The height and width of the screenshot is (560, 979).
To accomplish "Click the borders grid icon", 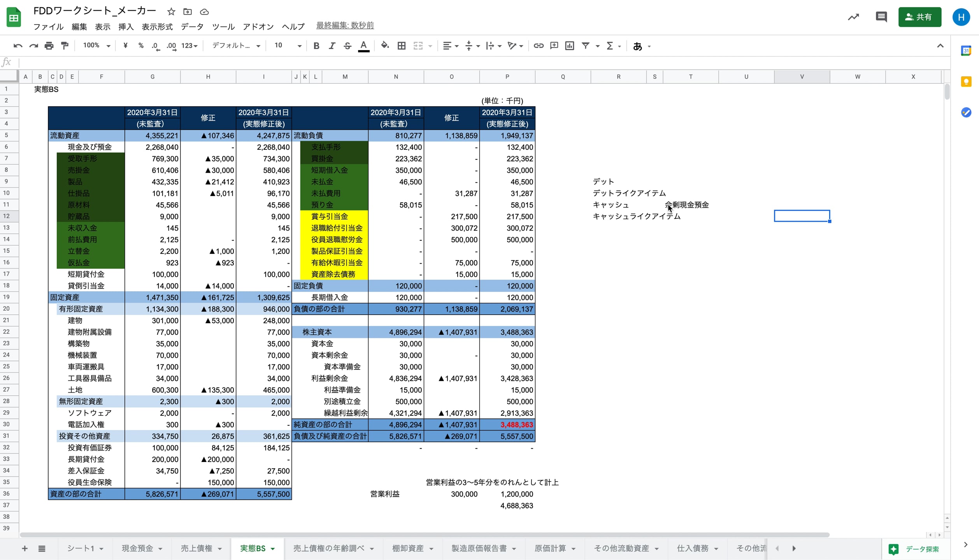I will pos(401,46).
